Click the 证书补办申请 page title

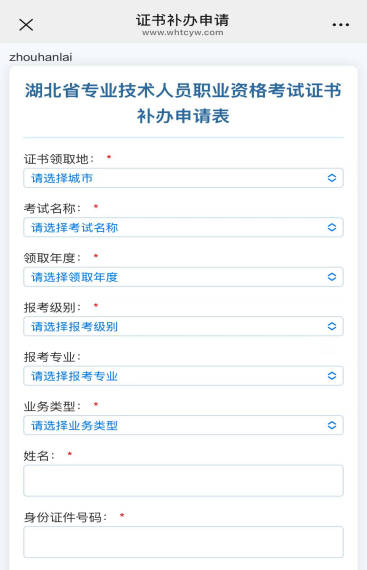183,20
